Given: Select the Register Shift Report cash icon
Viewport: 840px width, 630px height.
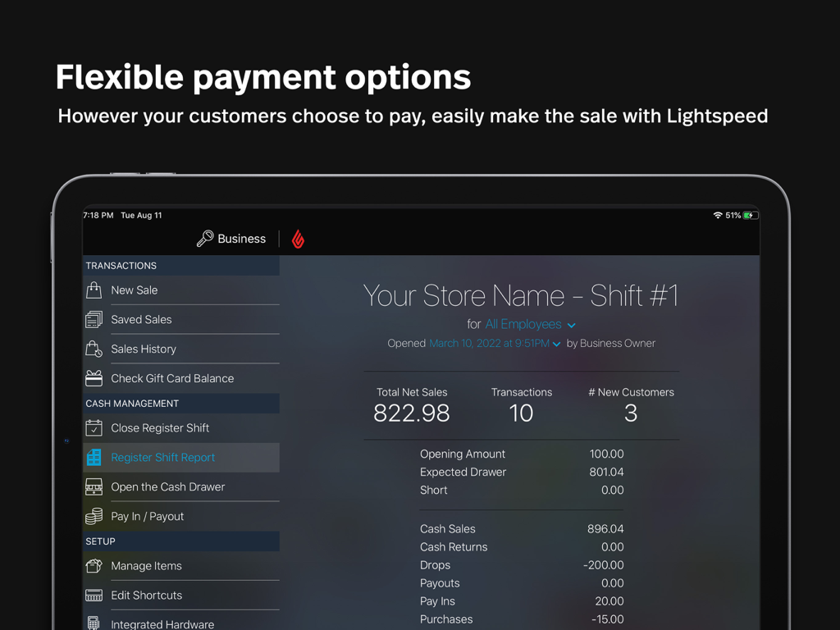Looking at the screenshot, I should (94, 458).
